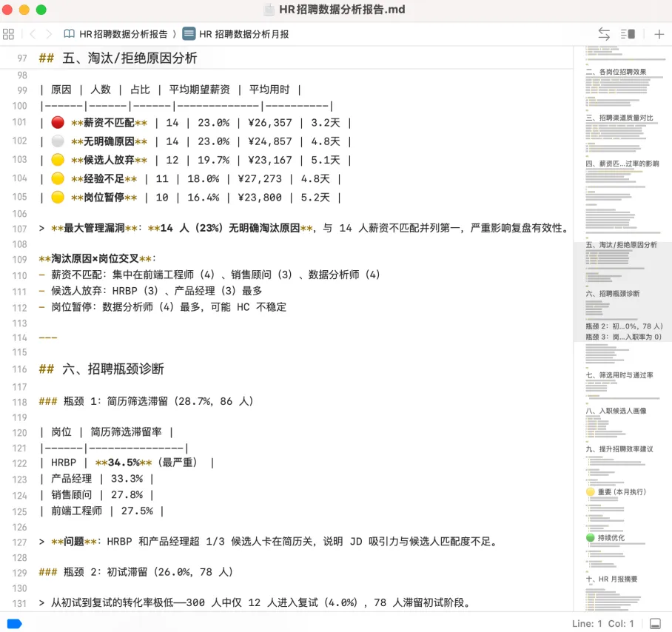Jump to 瓶颈 2 entry in outline
Screen dimensions: 672x632
(624, 326)
